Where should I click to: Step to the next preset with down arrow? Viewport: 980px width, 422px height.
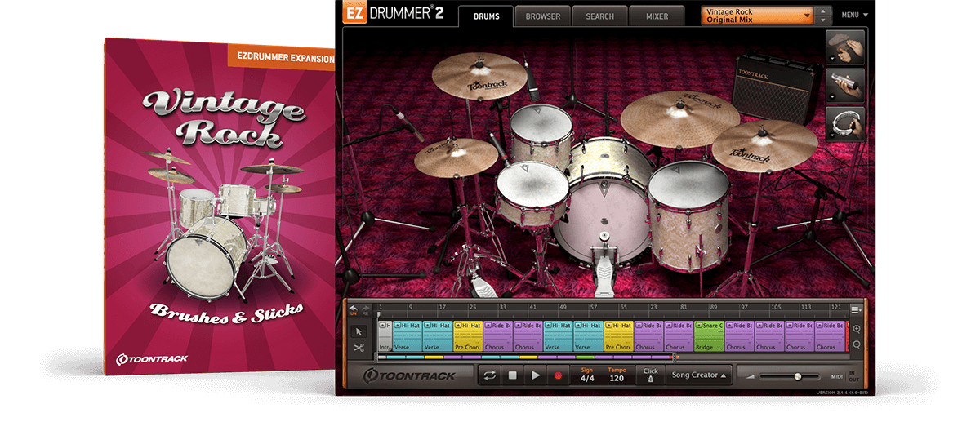(823, 20)
